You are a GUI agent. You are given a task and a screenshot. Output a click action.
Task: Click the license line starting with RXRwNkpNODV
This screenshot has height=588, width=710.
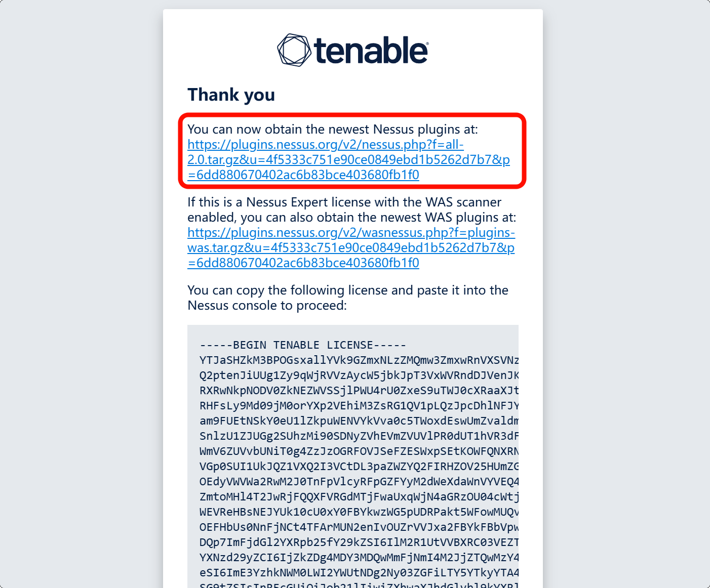point(359,391)
